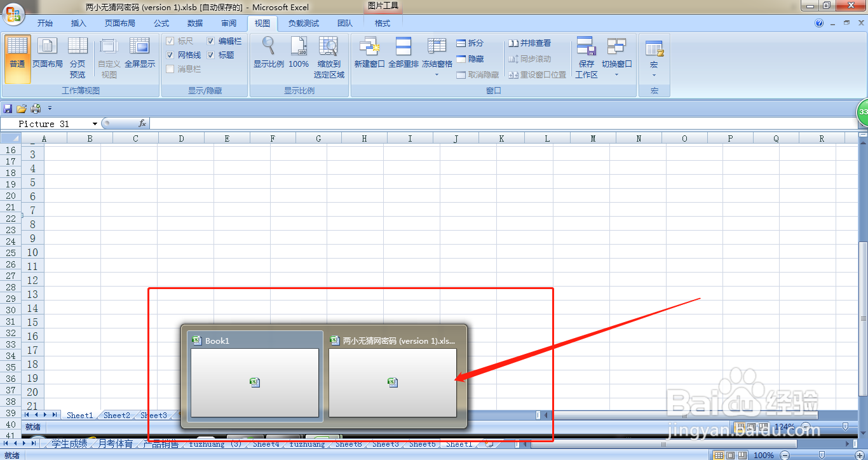The image size is (868, 460).
Task: Select the fuzhuang (3) sheet tab
Action: [x=215, y=444]
